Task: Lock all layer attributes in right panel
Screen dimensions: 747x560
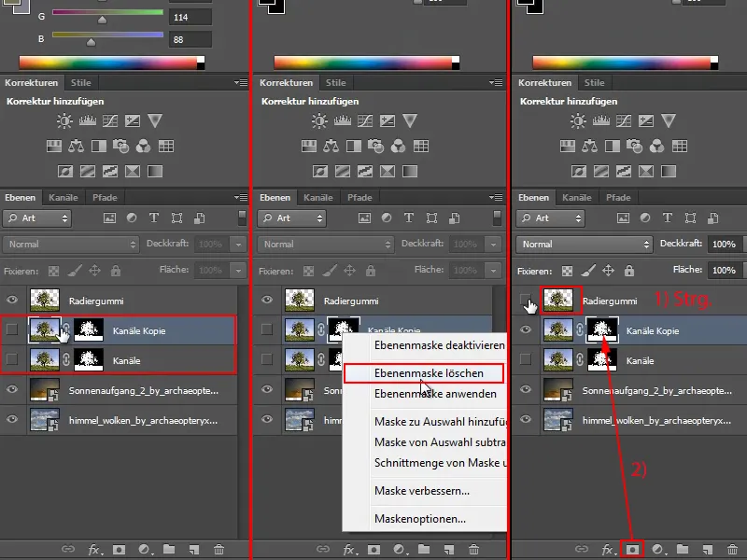Action: pos(629,271)
